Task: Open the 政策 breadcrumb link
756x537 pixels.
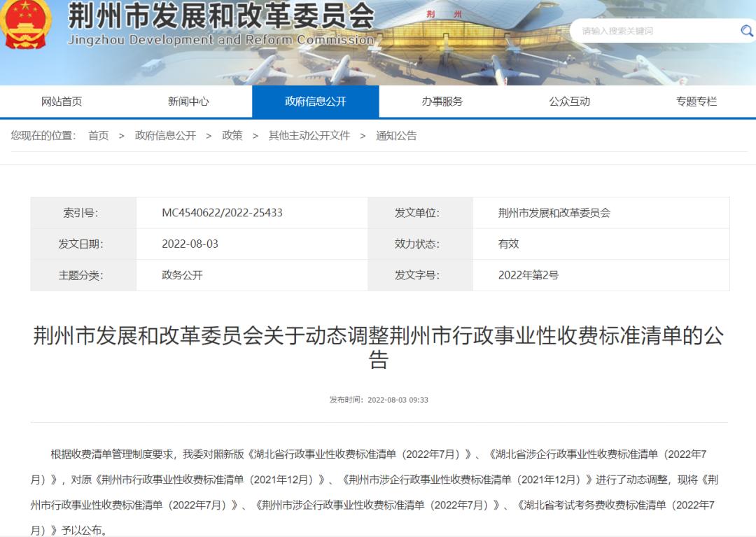Action: click(x=232, y=136)
